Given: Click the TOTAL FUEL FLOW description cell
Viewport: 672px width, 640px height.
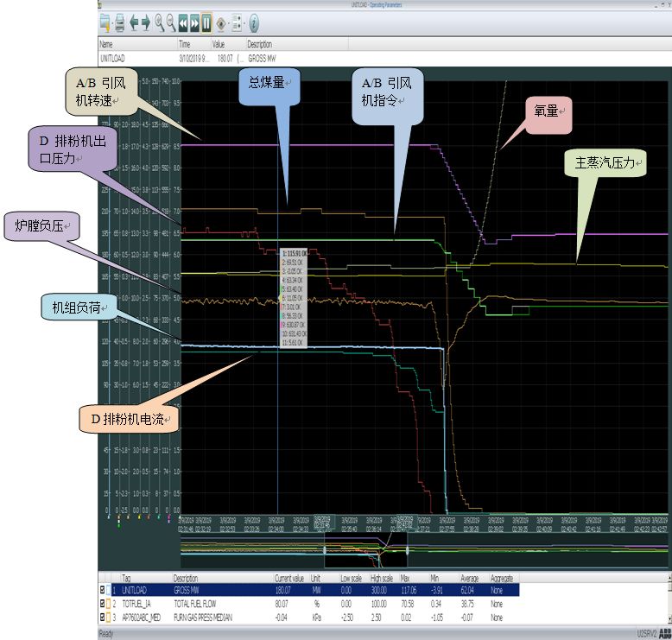Looking at the screenshot, I should (x=195, y=604).
